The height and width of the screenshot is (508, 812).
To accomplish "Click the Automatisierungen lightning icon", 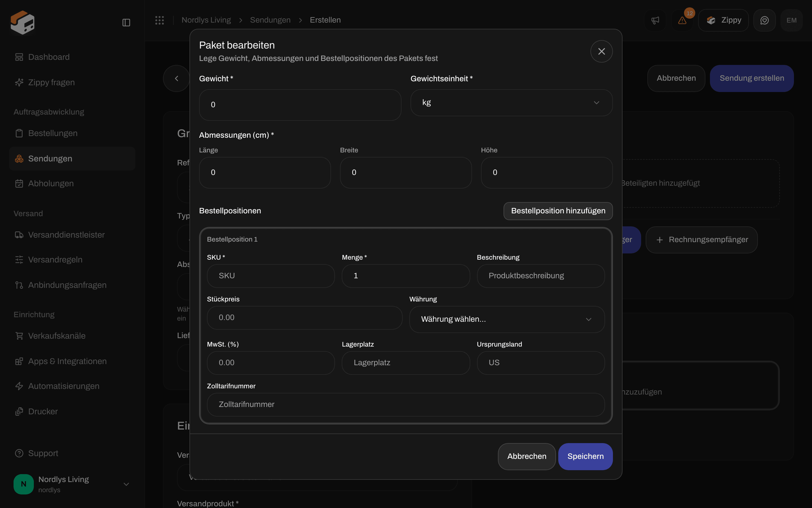I will 19,386.
